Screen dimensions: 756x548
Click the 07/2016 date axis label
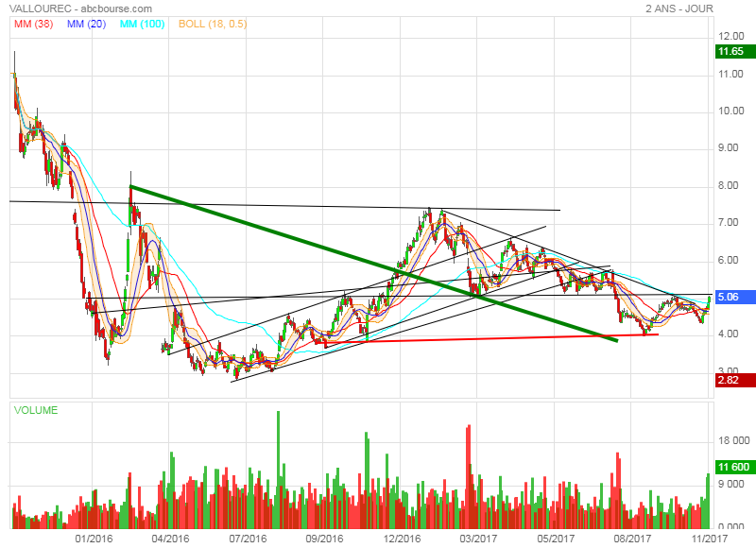coord(248,539)
